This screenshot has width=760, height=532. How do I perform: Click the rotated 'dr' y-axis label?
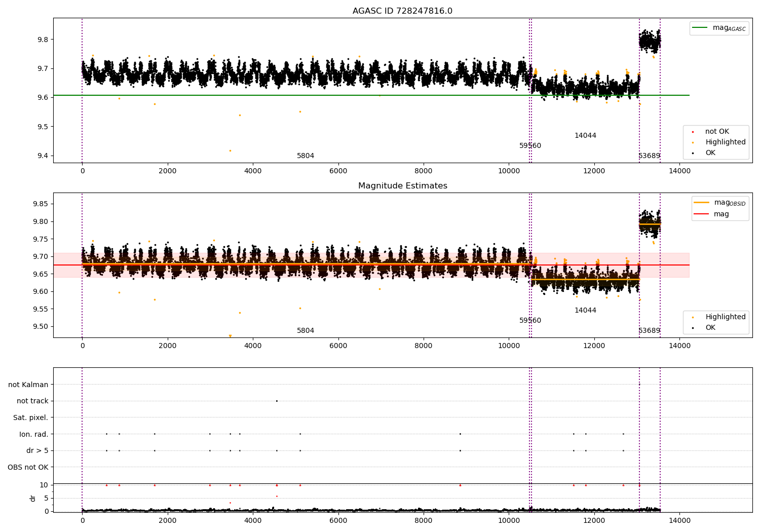click(x=33, y=498)
